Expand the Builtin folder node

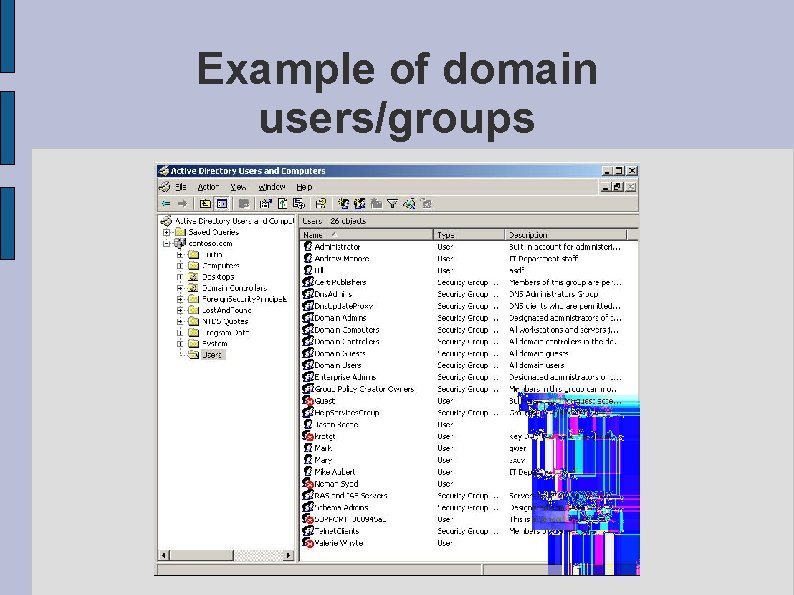pyautogui.click(x=179, y=255)
